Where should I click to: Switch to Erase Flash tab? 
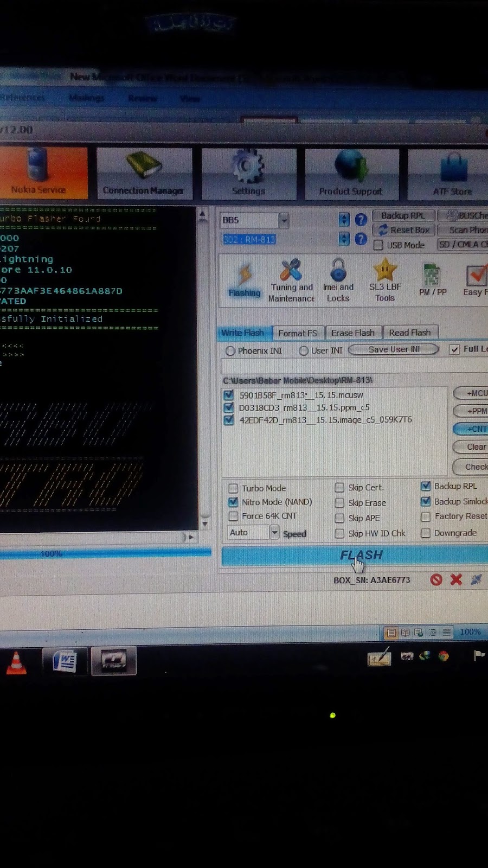353,333
